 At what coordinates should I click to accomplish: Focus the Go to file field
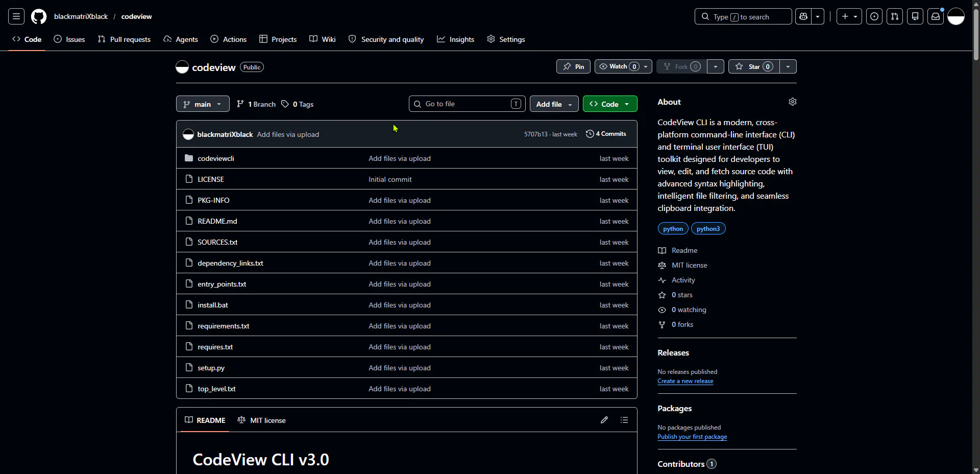467,104
